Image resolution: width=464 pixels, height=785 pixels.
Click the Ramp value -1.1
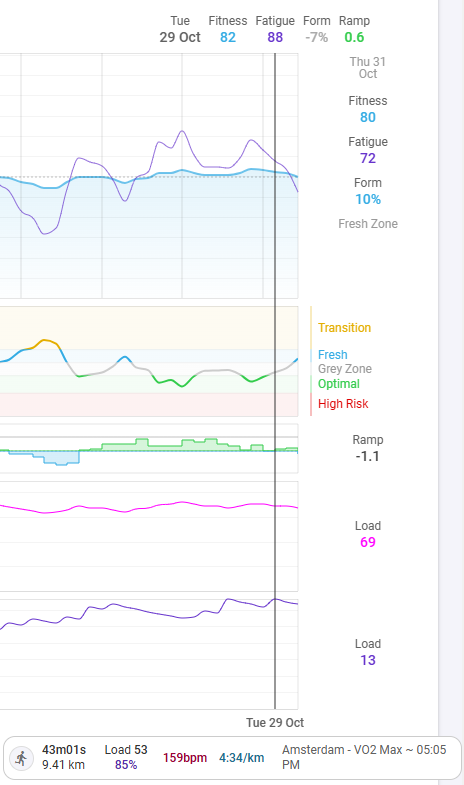click(x=368, y=456)
